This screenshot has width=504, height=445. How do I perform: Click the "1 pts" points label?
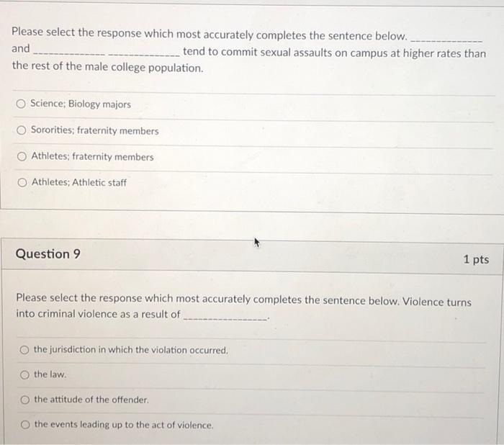476,259
